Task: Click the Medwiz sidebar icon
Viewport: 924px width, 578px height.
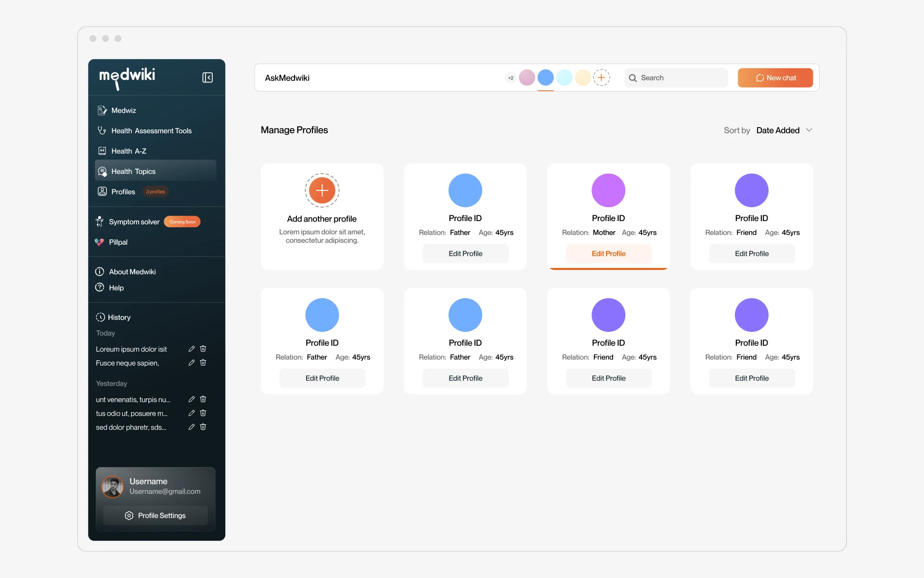Action: point(102,110)
